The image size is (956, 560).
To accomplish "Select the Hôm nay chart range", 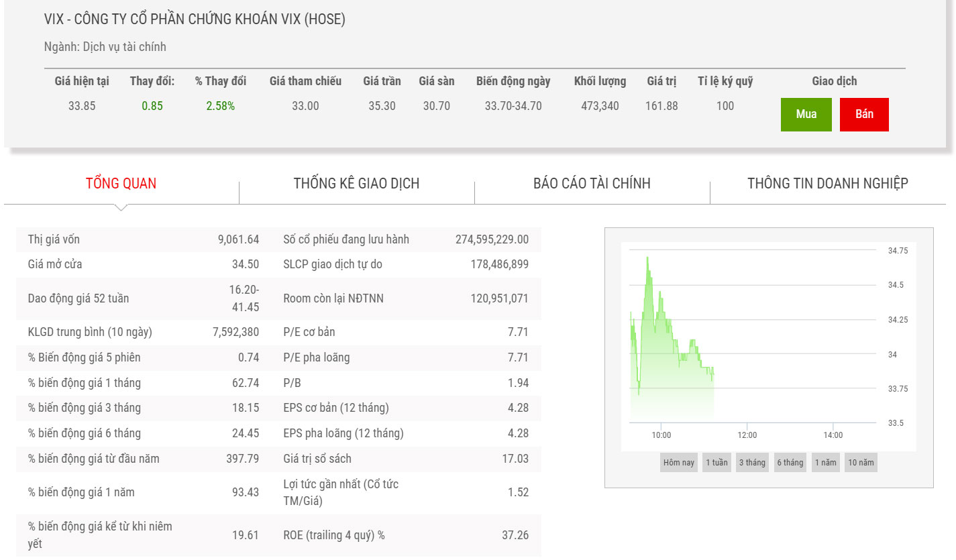I will coord(678,462).
